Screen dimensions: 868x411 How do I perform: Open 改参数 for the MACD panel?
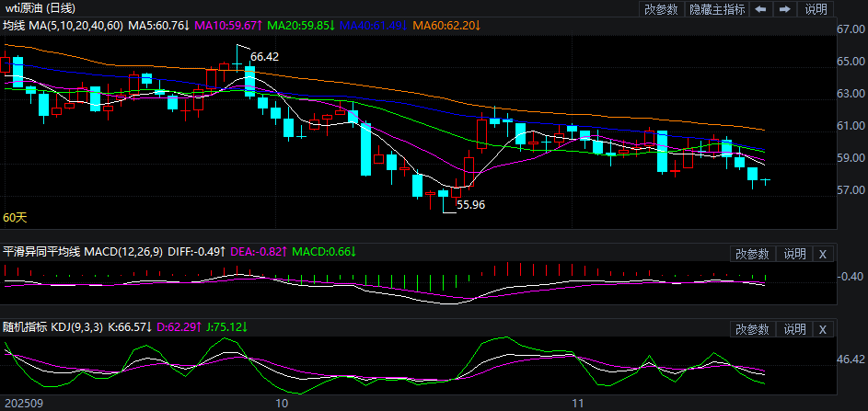[x=752, y=254]
